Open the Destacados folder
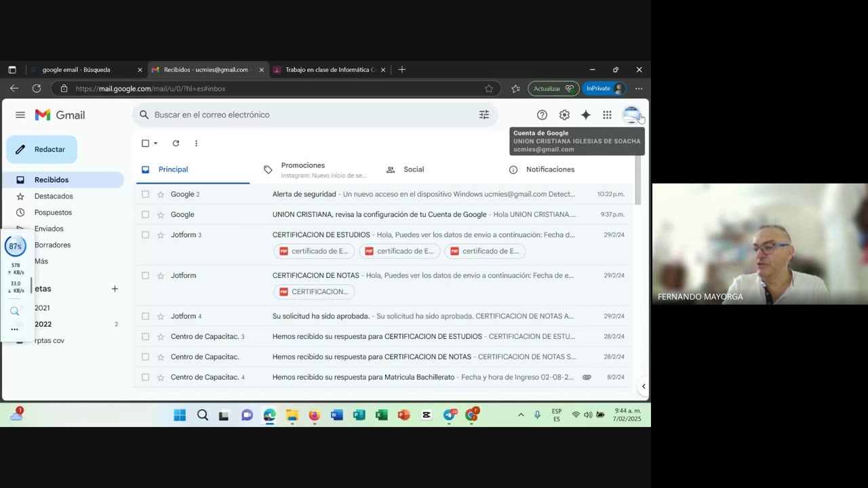This screenshot has width=868, height=488. coord(54,197)
